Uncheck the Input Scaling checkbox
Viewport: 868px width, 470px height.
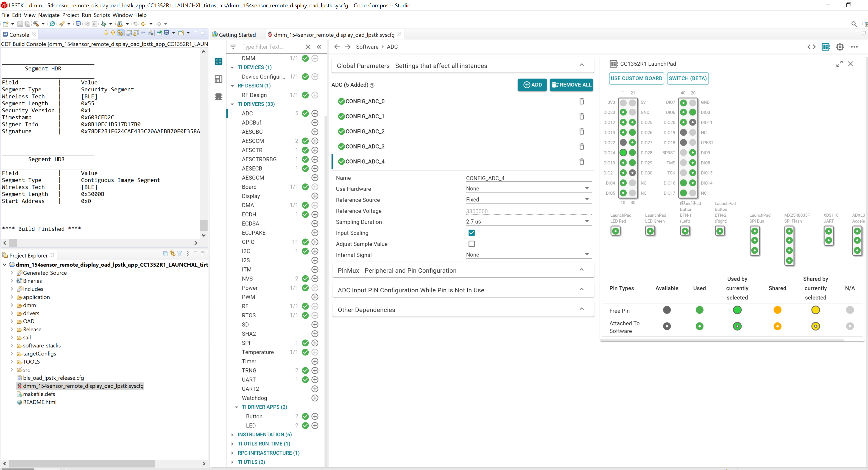click(x=472, y=233)
